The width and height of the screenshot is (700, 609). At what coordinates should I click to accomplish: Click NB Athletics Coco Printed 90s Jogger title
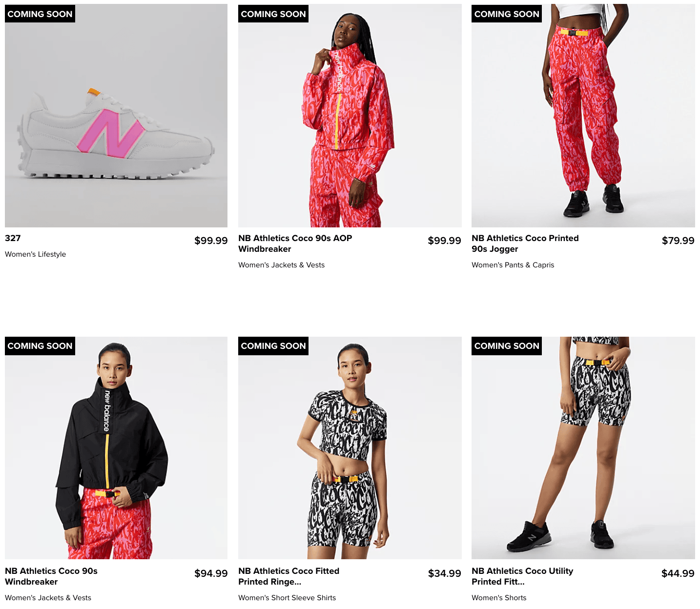525,244
